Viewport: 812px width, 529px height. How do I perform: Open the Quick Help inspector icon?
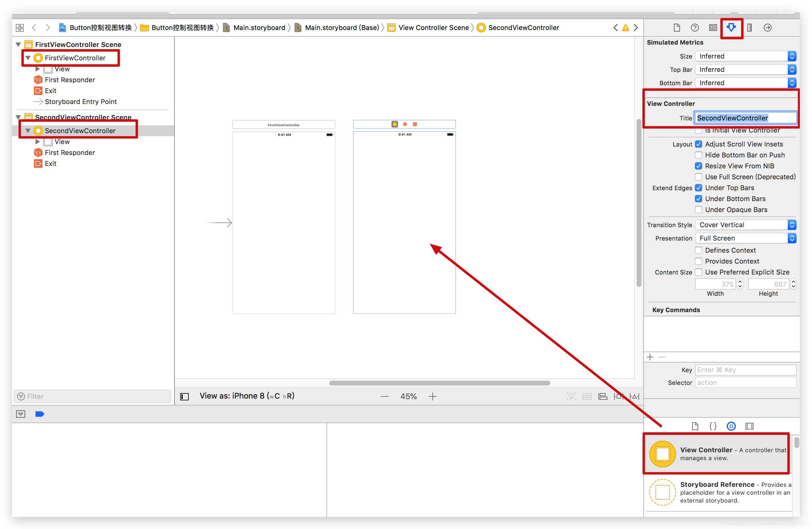[695, 28]
